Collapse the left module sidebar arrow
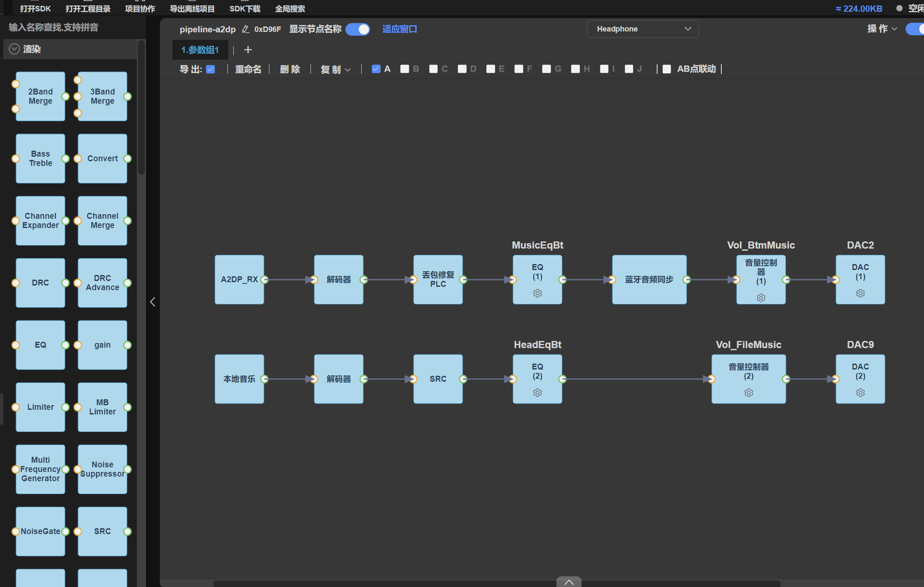 pyautogui.click(x=153, y=302)
